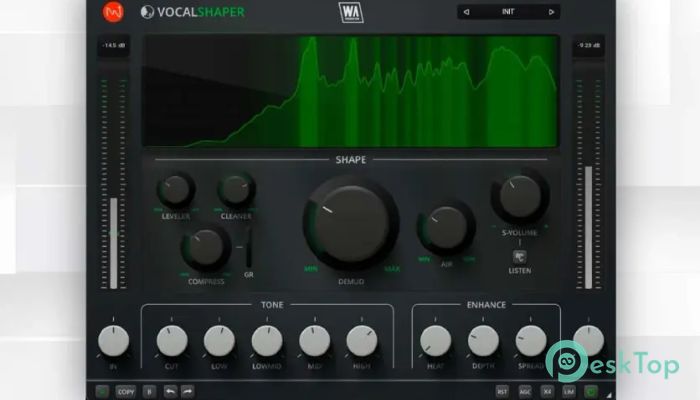Click the orange logo icon at top left
This screenshot has width=700, height=400.
[x=111, y=12]
